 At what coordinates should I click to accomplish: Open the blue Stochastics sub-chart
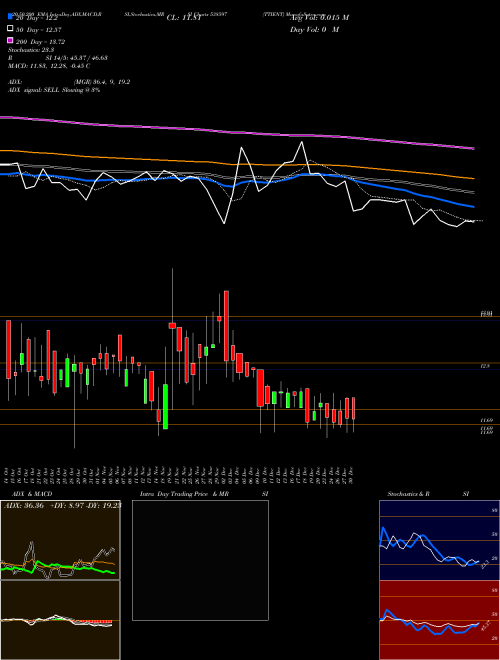[439, 540]
